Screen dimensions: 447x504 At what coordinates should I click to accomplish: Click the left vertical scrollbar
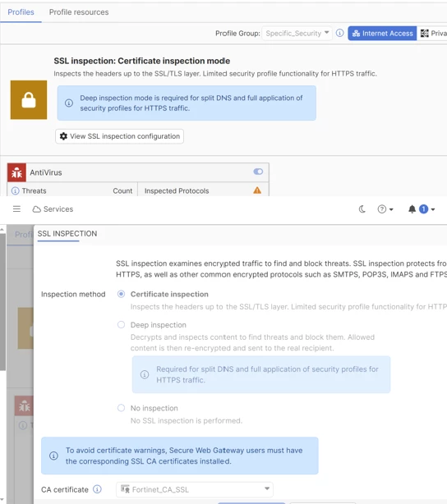click(x=2, y=302)
